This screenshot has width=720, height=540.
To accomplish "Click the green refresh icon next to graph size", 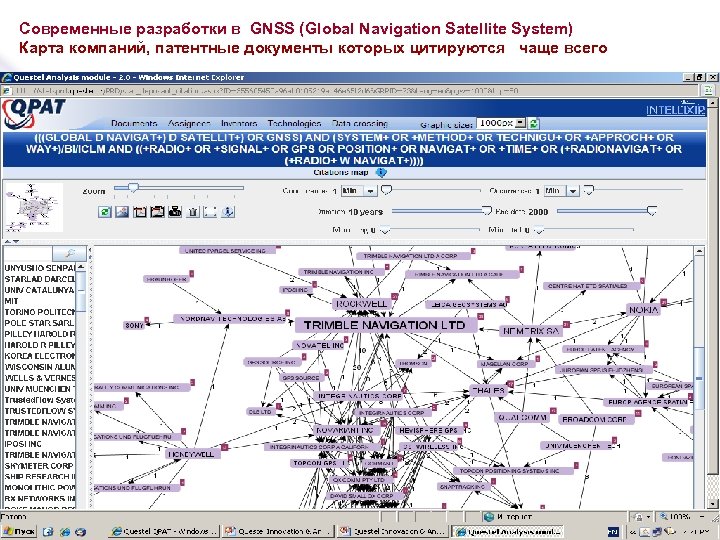I will pyautogui.click(x=534, y=123).
